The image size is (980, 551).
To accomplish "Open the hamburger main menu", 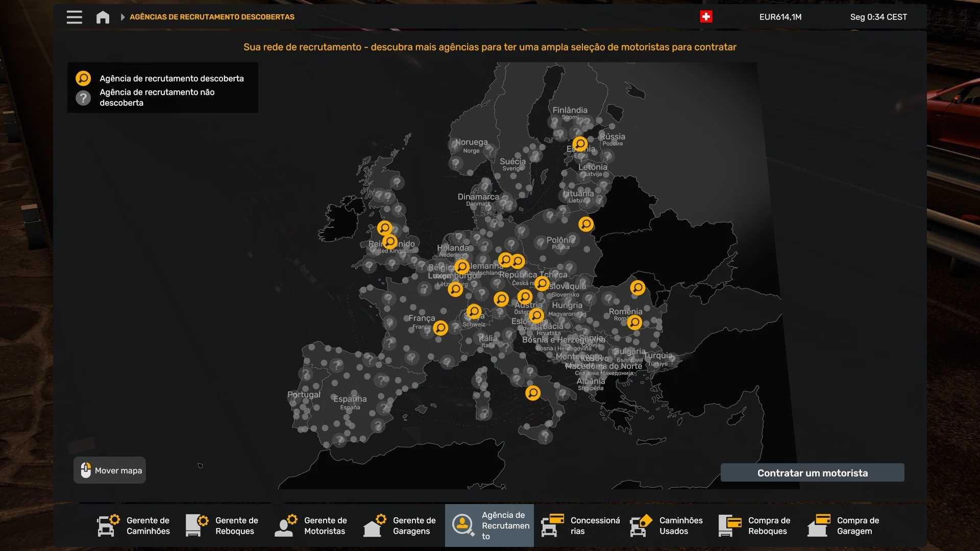I will tap(74, 17).
